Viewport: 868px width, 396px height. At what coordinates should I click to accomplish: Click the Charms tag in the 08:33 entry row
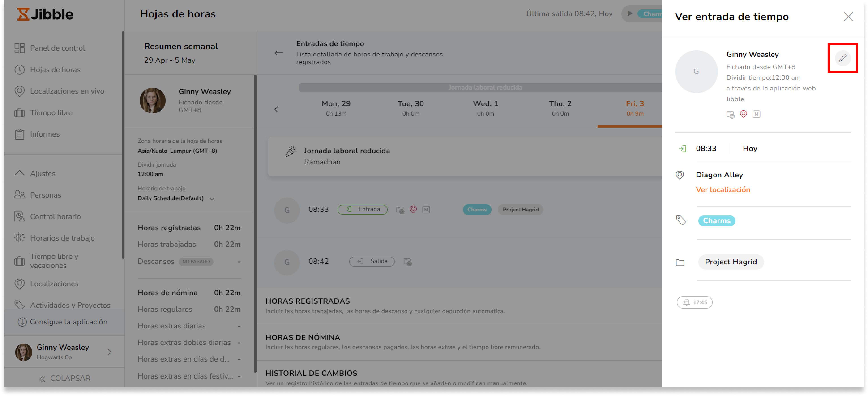[477, 209]
